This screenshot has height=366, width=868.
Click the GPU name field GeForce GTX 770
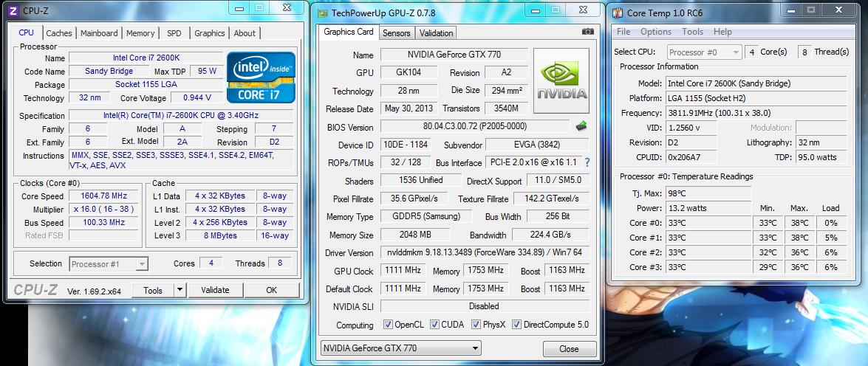pos(454,55)
